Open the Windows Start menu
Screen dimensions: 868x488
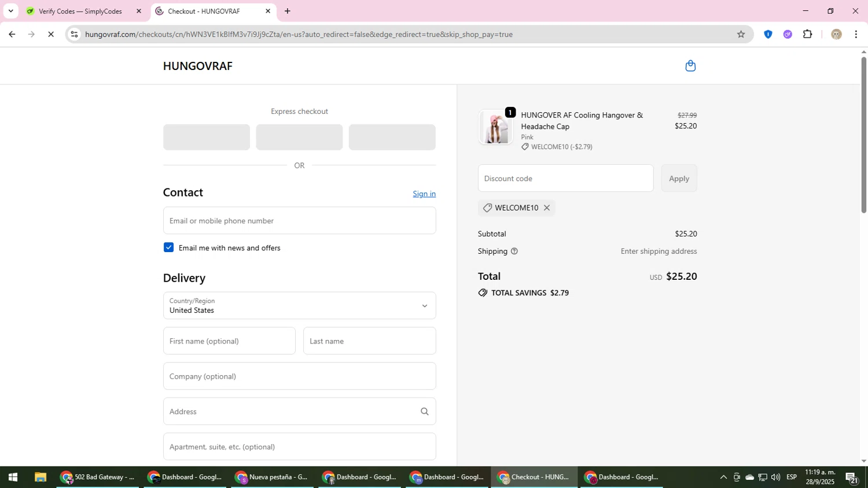coord(13,477)
